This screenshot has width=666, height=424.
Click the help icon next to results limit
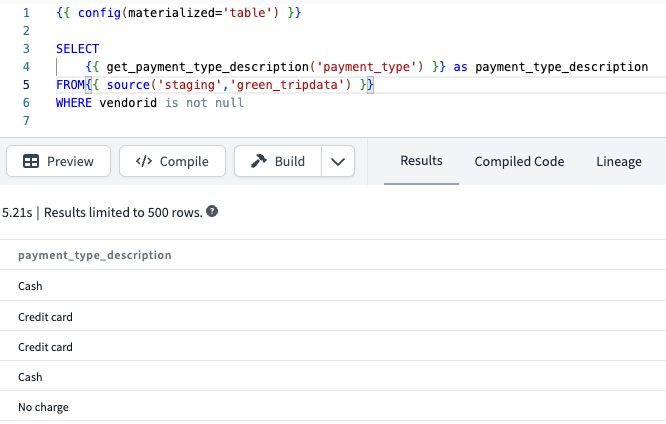tap(212, 211)
